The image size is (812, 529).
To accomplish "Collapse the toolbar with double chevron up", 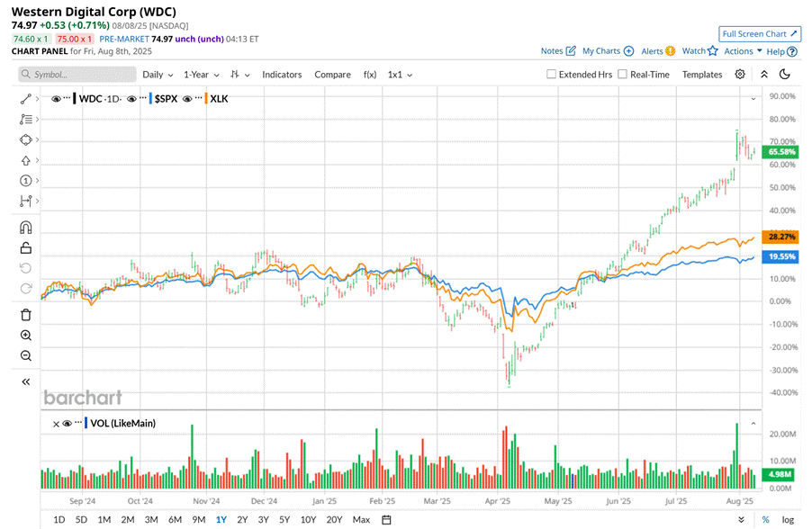I will pos(764,74).
